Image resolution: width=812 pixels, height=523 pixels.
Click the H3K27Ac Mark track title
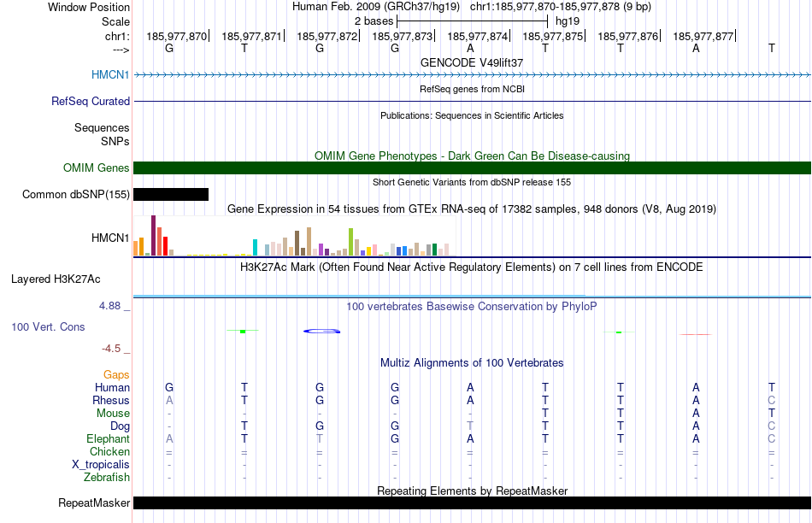pyautogui.click(x=472, y=267)
